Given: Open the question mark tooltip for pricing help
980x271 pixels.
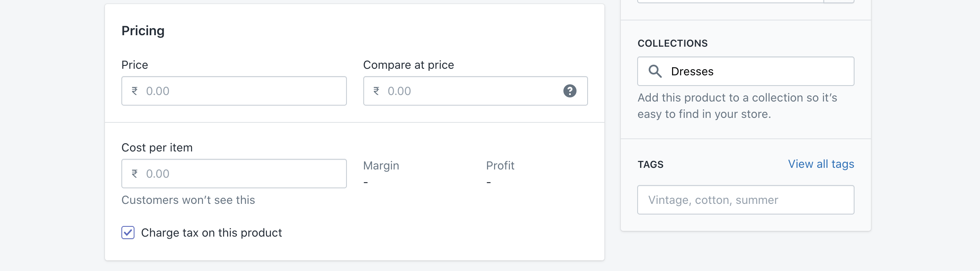Looking at the screenshot, I should click(570, 91).
